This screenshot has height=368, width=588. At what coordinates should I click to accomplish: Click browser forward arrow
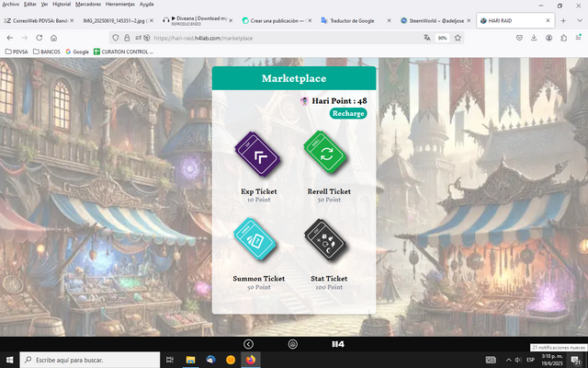tap(25, 38)
